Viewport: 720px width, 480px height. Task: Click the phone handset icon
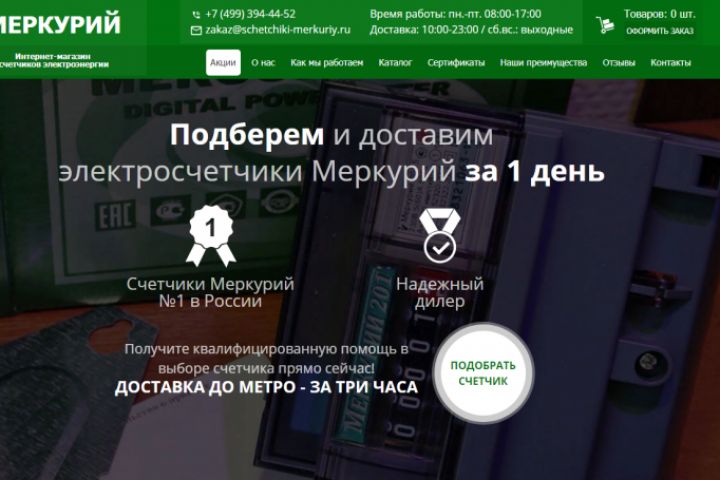tap(196, 15)
